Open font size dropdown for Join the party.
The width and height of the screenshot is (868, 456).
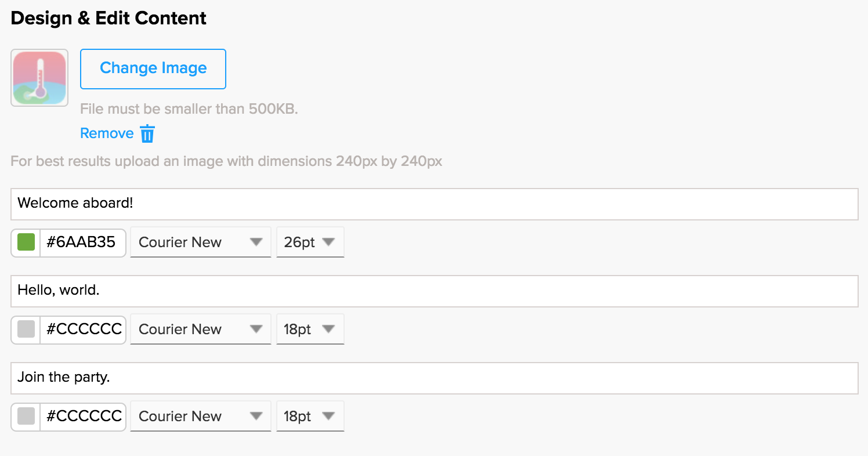coord(310,416)
